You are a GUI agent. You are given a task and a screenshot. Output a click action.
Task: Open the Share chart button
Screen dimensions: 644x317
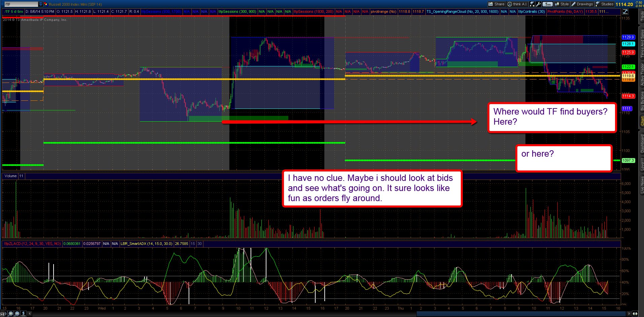pyautogui.click(x=496, y=4)
